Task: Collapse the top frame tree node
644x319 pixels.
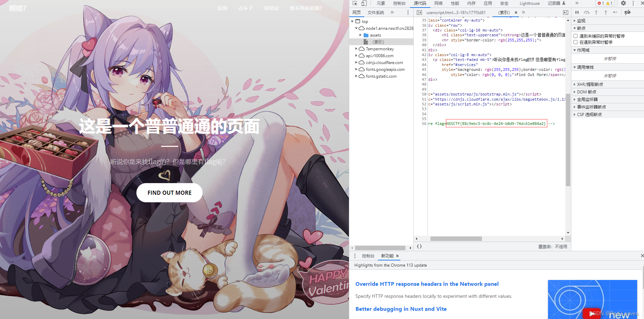Action: pos(352,21)
